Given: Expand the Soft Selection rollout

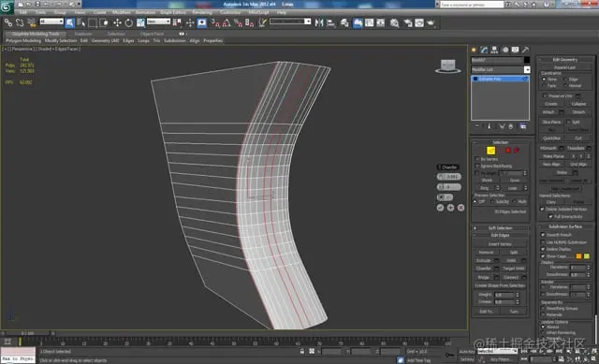Looking at the screenshot, I should point(500,228).
